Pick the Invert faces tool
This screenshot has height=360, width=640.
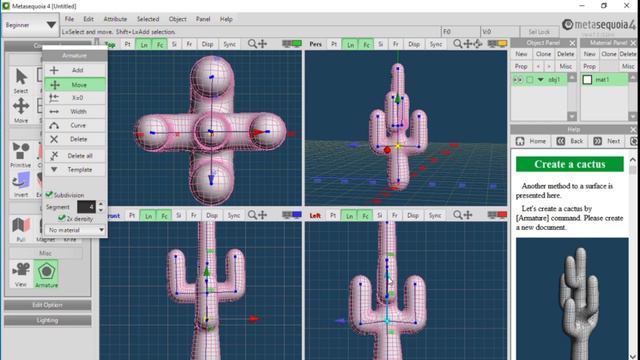tap(21, 184)
